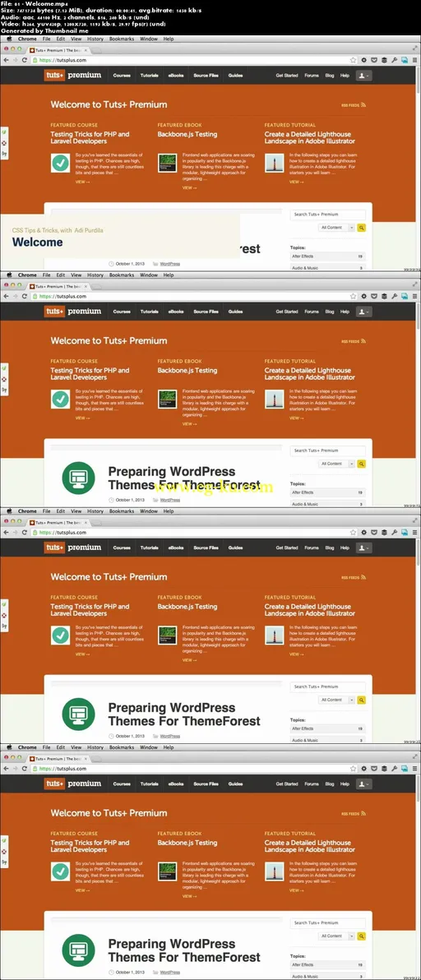Open the All Content dropdown in the second frame
This screenshot has height=980, width=421.
[x=336, y=464]
